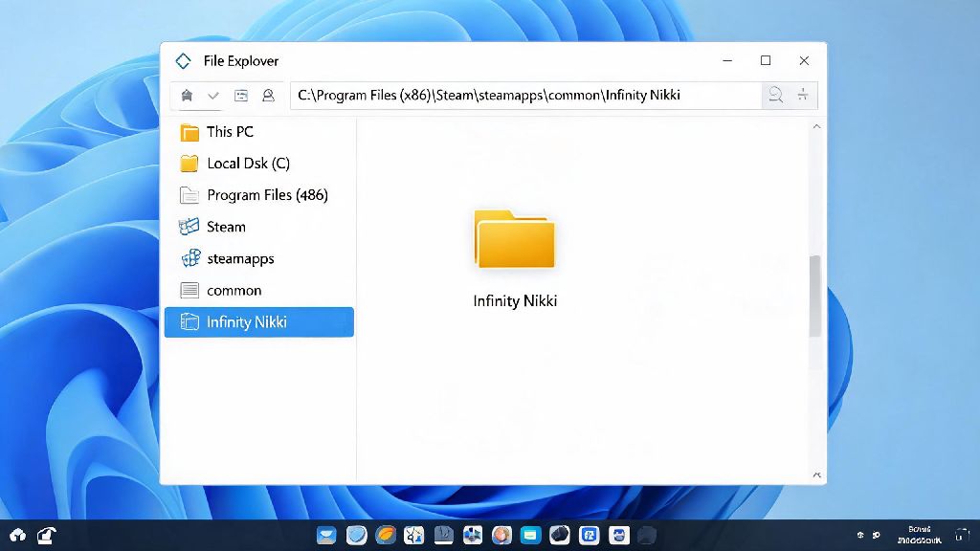Click the search magnifier icon
The width and height of the screenshot is (980, 551).
coord(775,95)
